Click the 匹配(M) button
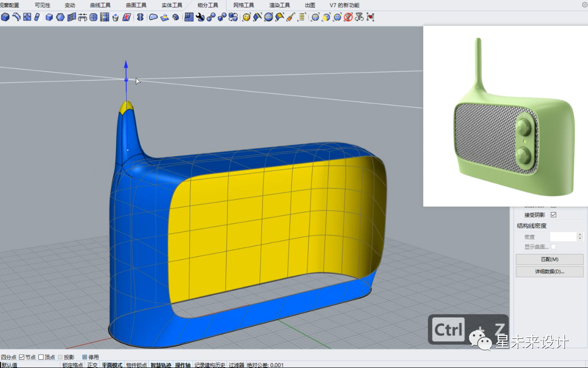 [x=549, y=260]
